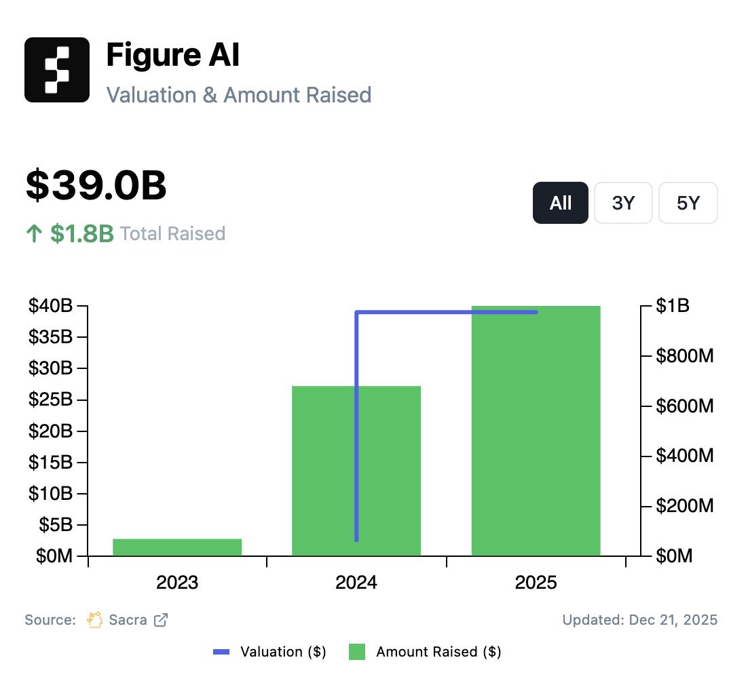Click the 2025 amount raised bar
Image resolution: width=748 pixels, height=700 pixels.
click(536, 434)
